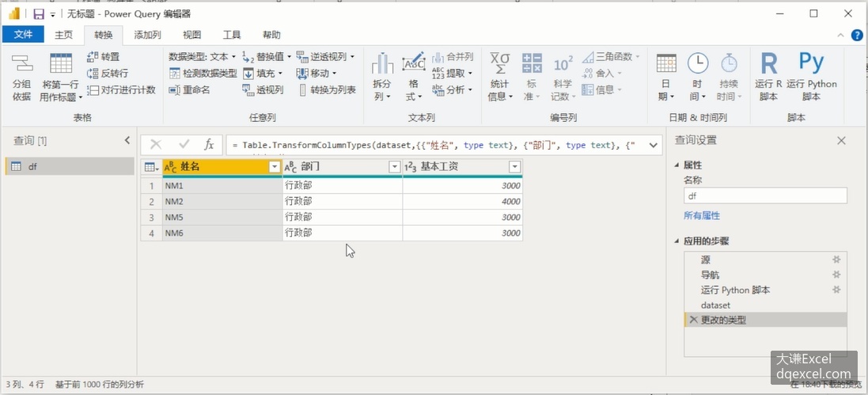Screen dimensions: 868x395
Task: Delete the 更改的类型 step via X
Action: [693, 320]
